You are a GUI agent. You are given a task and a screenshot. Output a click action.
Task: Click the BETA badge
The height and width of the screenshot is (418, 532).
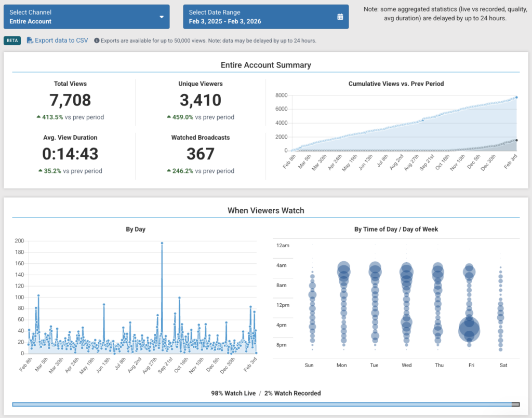pyautogui.click(x=12, y=41)
